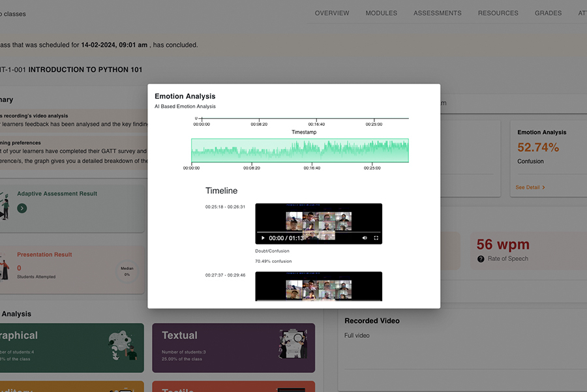Open the RESOURCES tab

498,12
